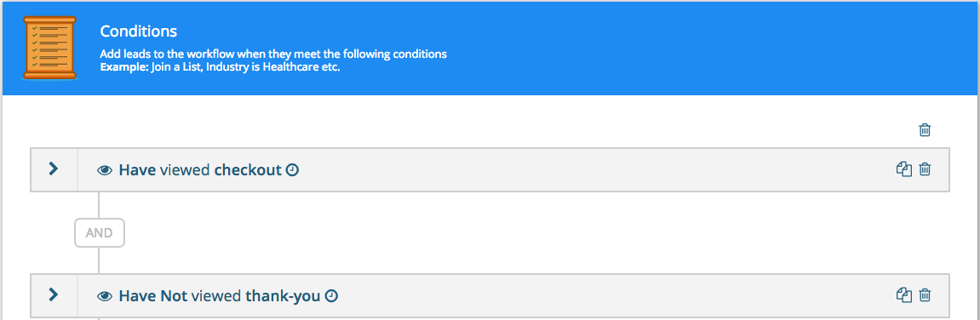
Task: Click the eye icon in the checkout condition
Action: click(x=105, y=170)
